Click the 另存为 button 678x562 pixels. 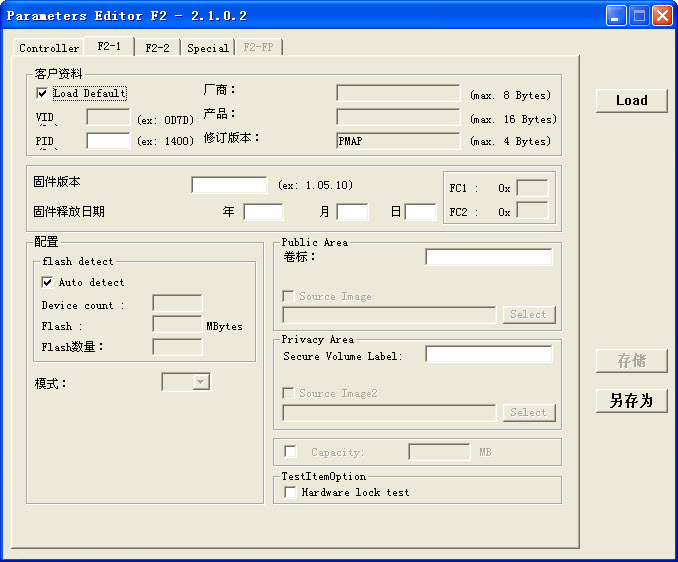pyautogui.click(x=631, y=400)
